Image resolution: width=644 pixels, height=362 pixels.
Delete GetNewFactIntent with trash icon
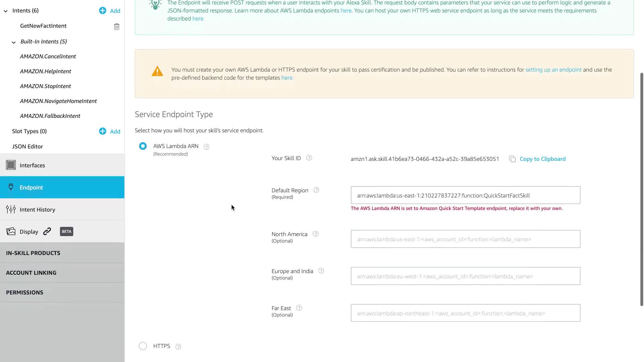(x=116, y=26)
